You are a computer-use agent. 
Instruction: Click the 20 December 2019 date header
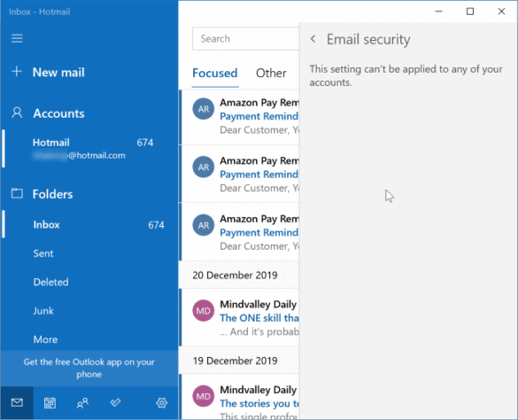pos(239,275)
